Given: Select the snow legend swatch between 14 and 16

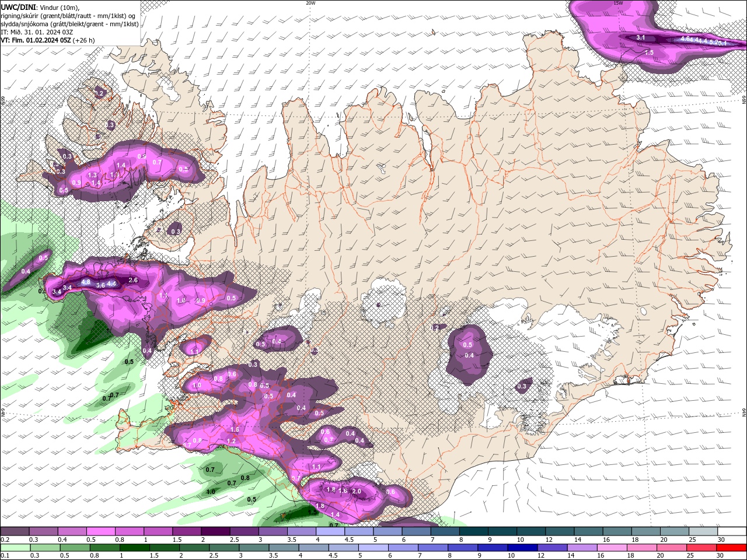Looking at the screenshot, I should 589,531.
